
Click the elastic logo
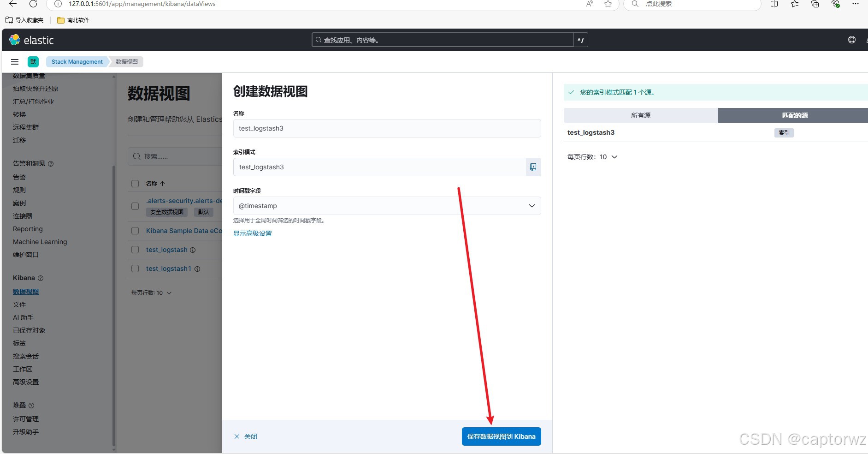coord(31,40)
